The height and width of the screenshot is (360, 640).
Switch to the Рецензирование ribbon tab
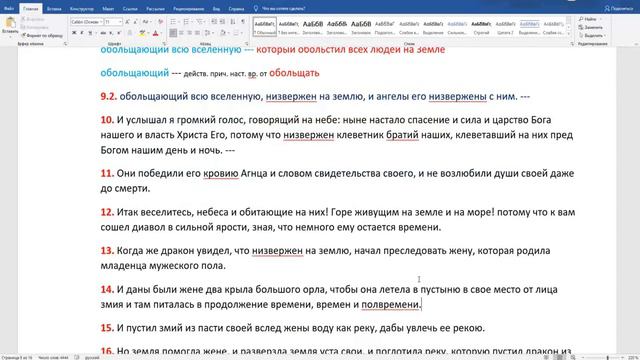point(189,8)
